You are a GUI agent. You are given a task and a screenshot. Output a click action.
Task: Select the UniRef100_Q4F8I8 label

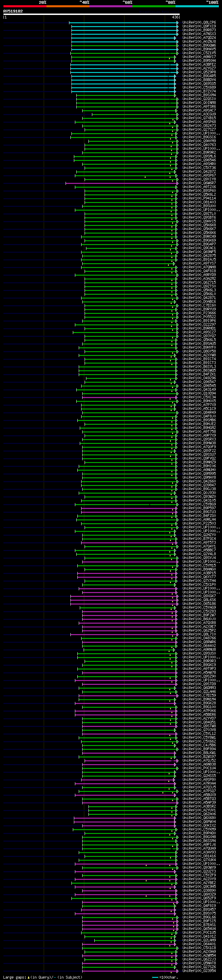point(199,271)
